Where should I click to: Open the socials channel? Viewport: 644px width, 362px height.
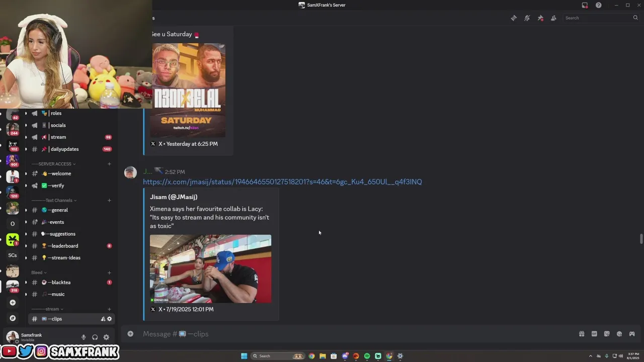[71, 125]
